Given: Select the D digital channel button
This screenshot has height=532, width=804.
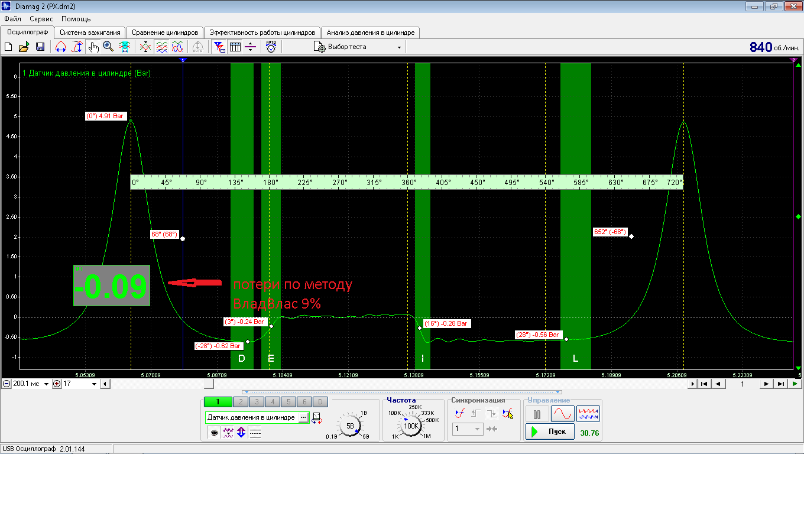Looking at the screenshot, I should coord(320,402).
